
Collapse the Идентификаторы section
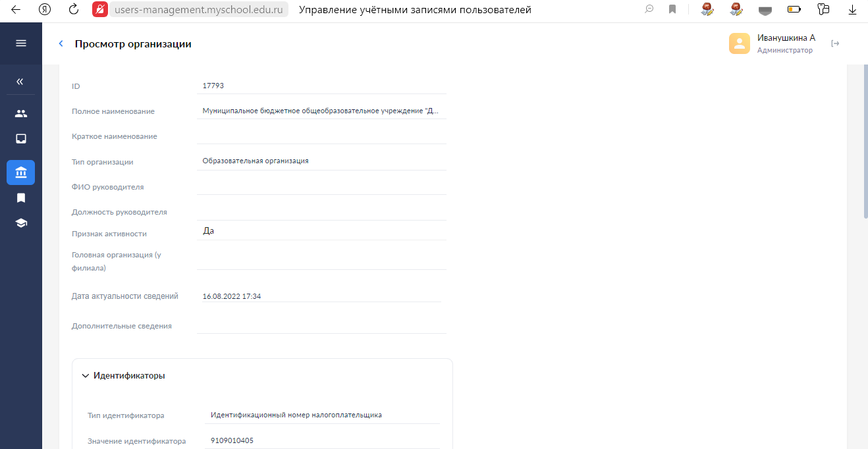tap(85, 376)
